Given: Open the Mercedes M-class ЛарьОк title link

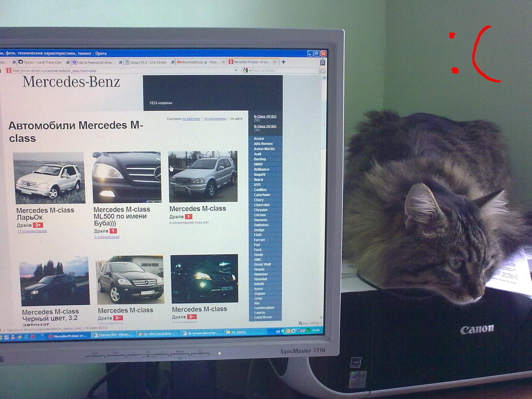Looking at the screenshot, I should (x=45, y=214).
